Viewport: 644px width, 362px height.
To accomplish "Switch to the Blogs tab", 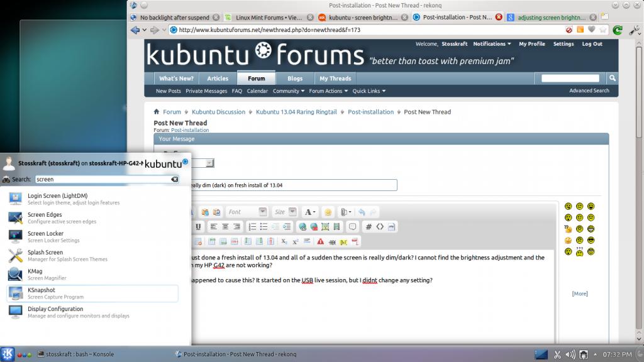I will [x=295, y=79].
